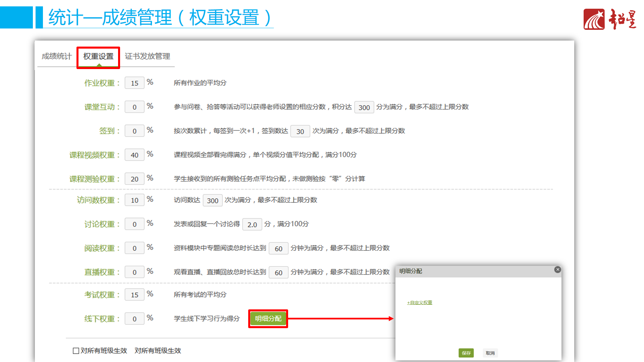The height and width of the screenshot is (362, 644).
Task: Go to the 证书发放管理 tab
Action: (147, 56)
